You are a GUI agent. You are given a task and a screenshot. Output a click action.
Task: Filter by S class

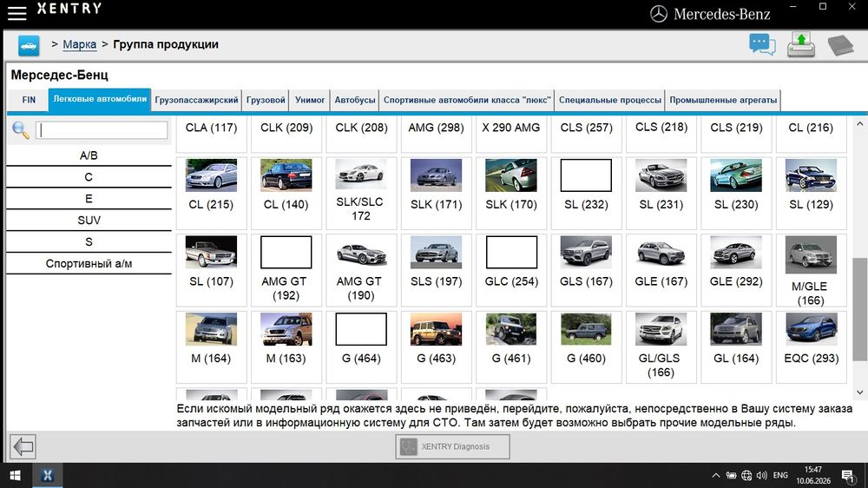89,242
